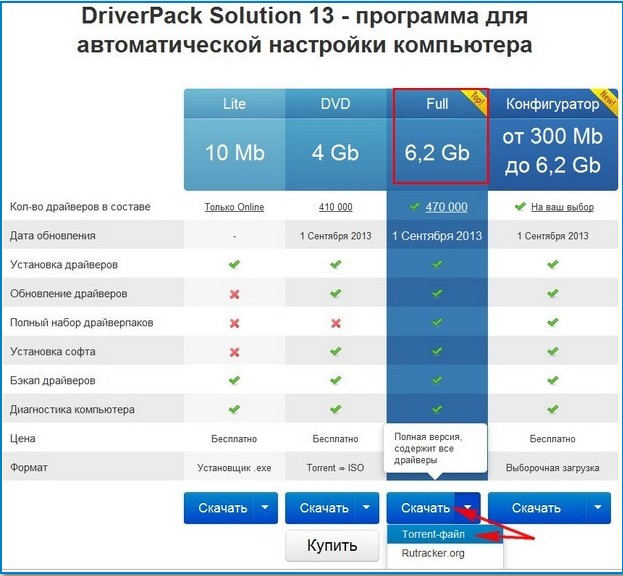Click green check for Конфигуратор Обновление драйверов
Viewport: 623px width, 576px height.
pos(553,293)
